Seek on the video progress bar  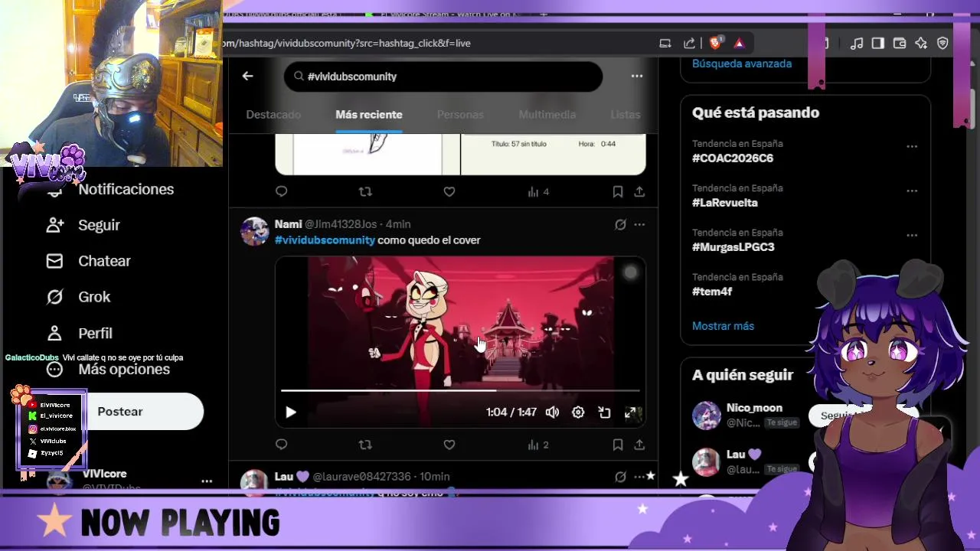click(x=460, y=390)
